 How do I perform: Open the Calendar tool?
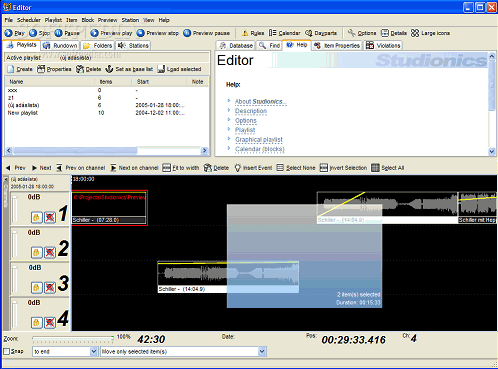284,33
